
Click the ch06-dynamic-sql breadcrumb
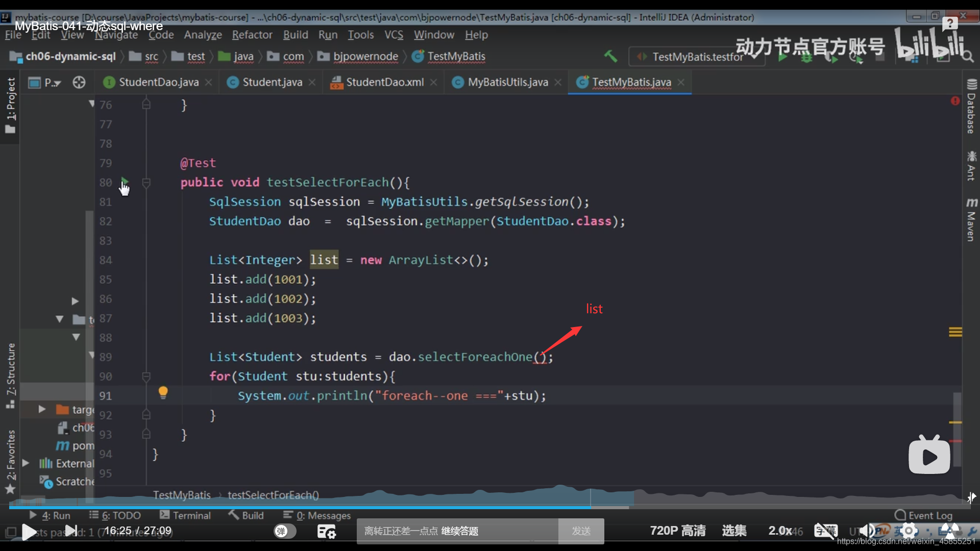click(x=63, y=57)
